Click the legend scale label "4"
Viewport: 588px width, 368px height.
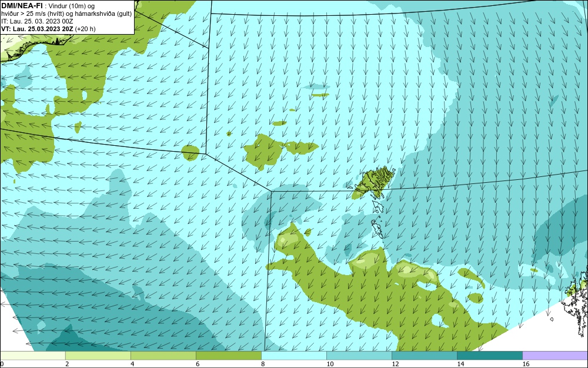(x=132, y=364)
